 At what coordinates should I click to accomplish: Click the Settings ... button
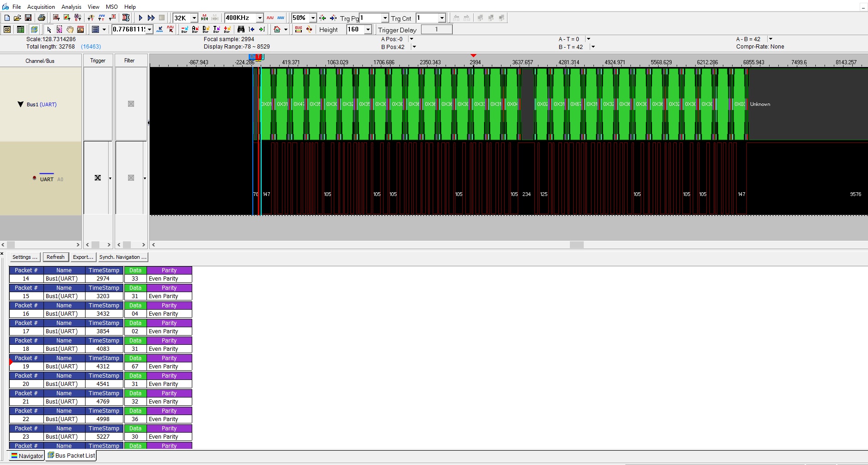tap(25, 257)
